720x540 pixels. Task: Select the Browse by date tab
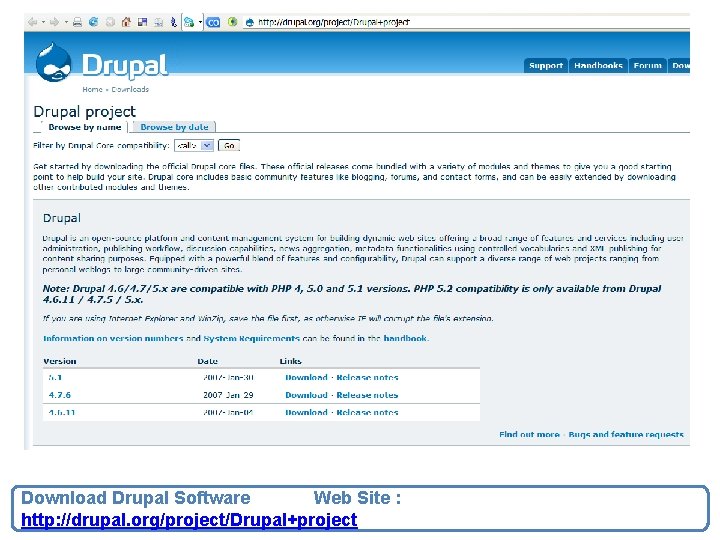[174, 127]
